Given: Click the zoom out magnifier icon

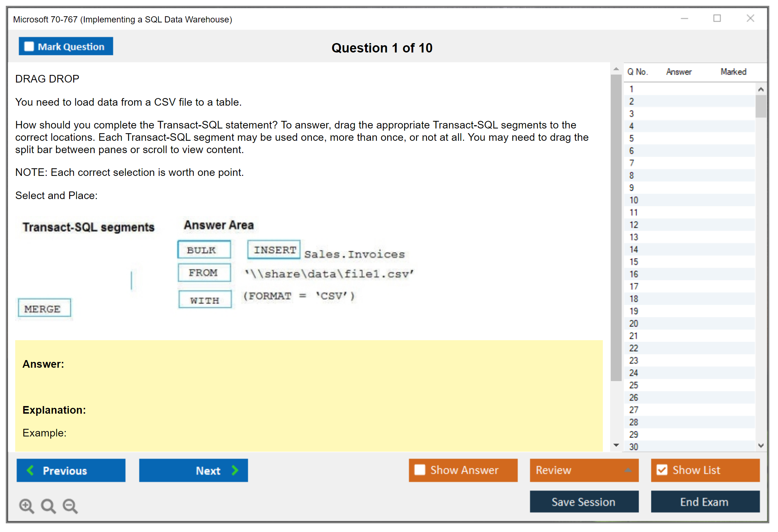Looking at the screenshot, I should (x=70, y=506).
